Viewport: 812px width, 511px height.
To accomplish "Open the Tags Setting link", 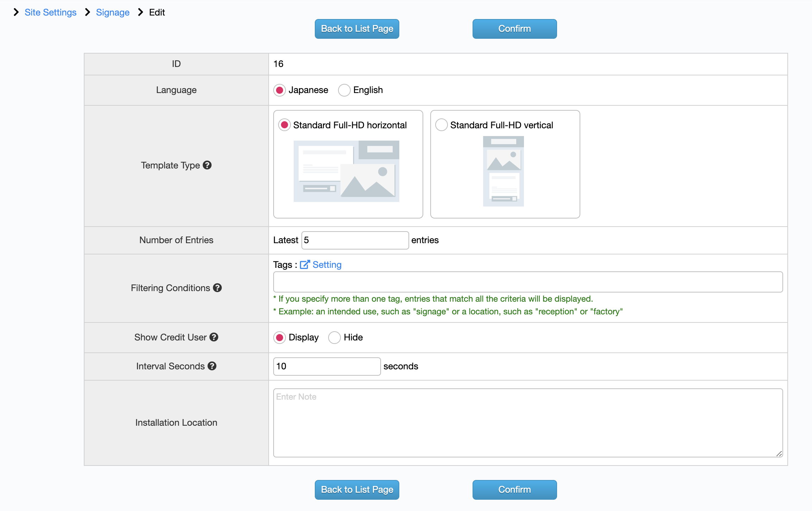I will (327, 265).
